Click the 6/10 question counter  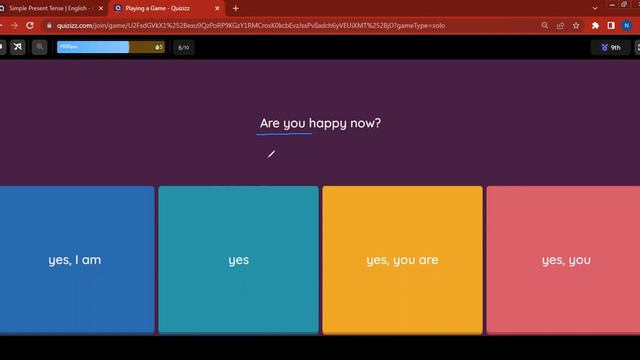point(184,47)
